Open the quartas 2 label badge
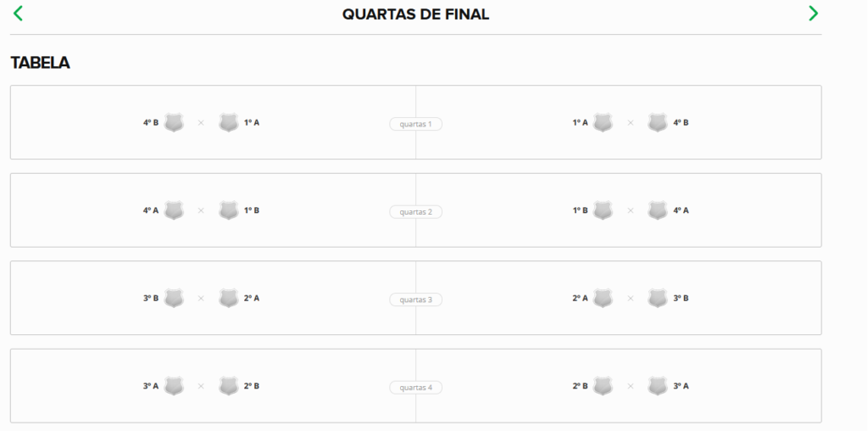Screen dimensions: 868x431 (415, 212)
